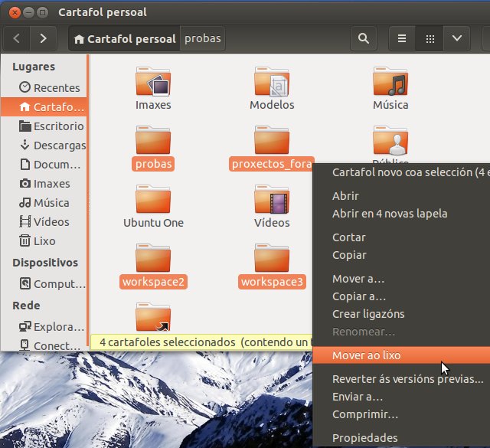The height and width of the screenshot is (448, 490).
Task: Select the Vídeos folder icon in the file grid
Action: click(272, 199)
